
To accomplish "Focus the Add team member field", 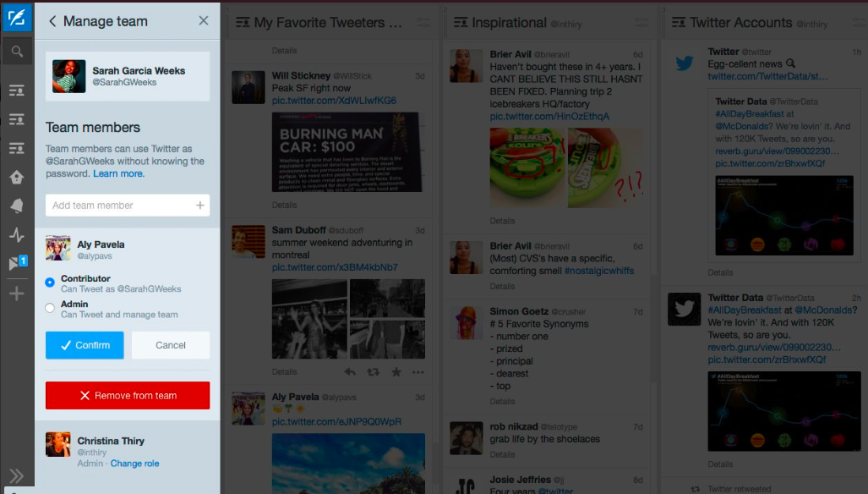I will pos(128,205).
